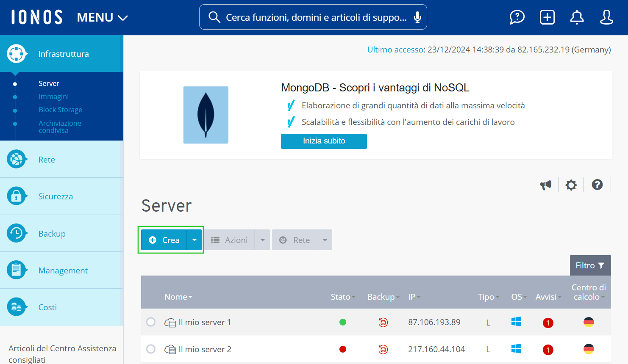Click the microphone voice search icon
This screenshot has width=628, height=364.
(x=417, y=17)
